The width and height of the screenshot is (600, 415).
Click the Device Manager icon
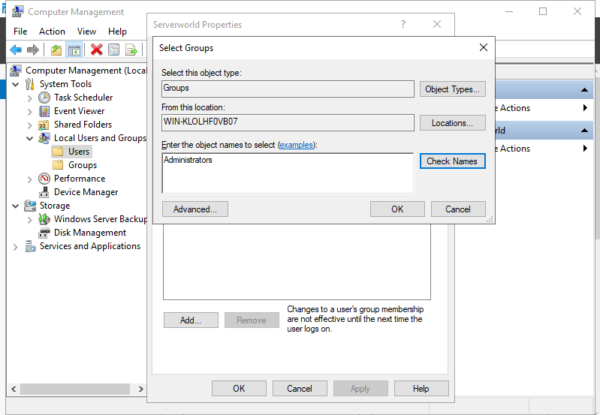coord(44,192)
